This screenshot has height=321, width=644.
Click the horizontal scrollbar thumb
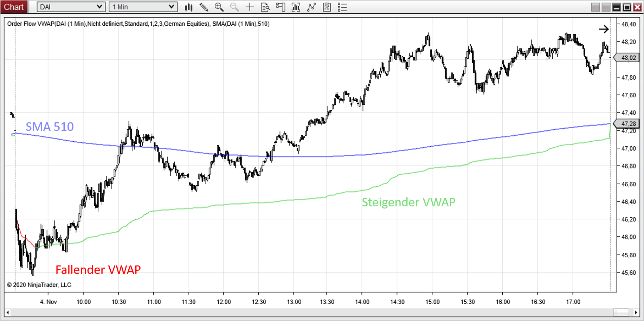coord(621,312)
